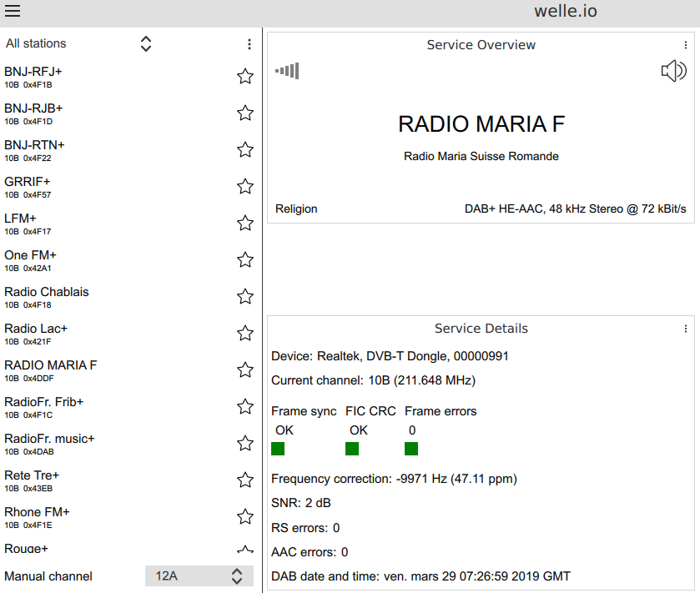Click the RS errors: 0 line
Viewport: 700px width, 593px height.
tap(305, 528)
